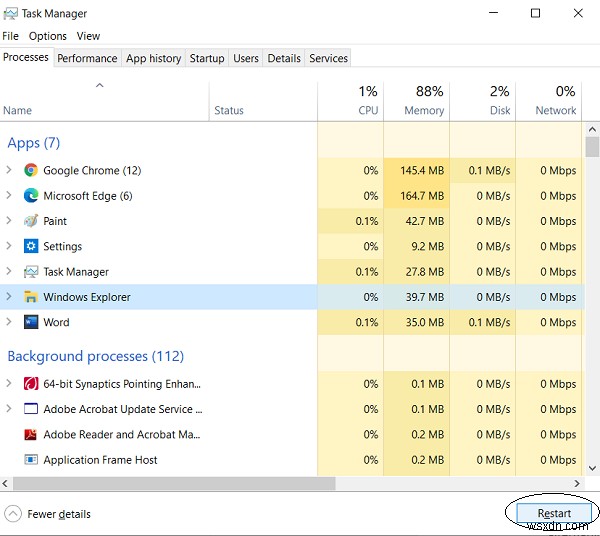Click the horizontal scrollbar right arrow
The width and height of the screenshot is (600, 536).
point(577,484)
